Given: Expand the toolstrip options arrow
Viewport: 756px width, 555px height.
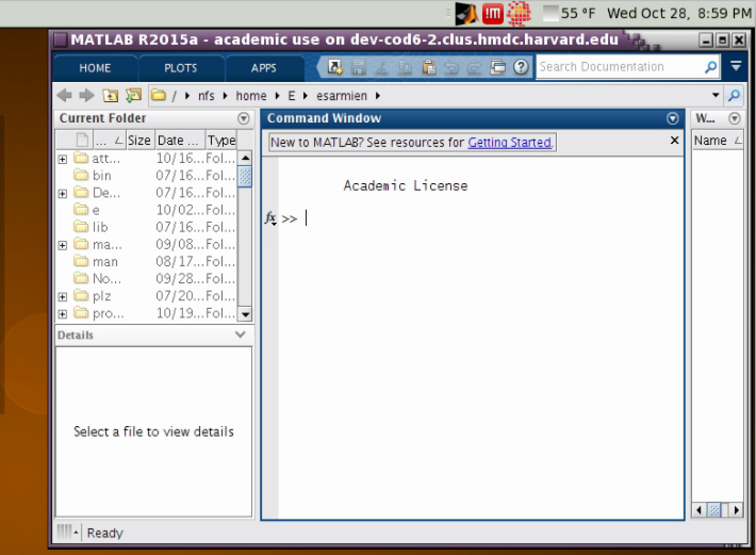Looking at the screenshot, I should (736, 67).
